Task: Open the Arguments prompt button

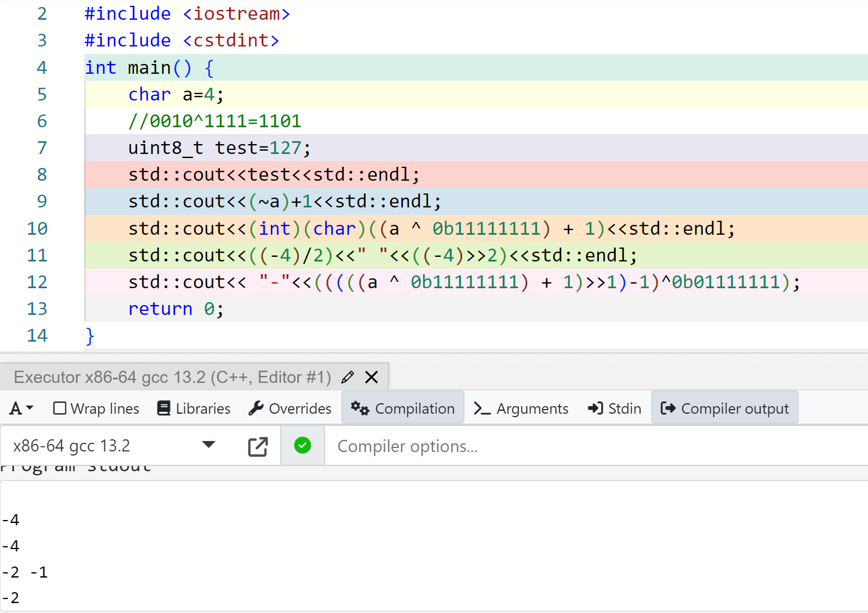Action: point(521,408)
